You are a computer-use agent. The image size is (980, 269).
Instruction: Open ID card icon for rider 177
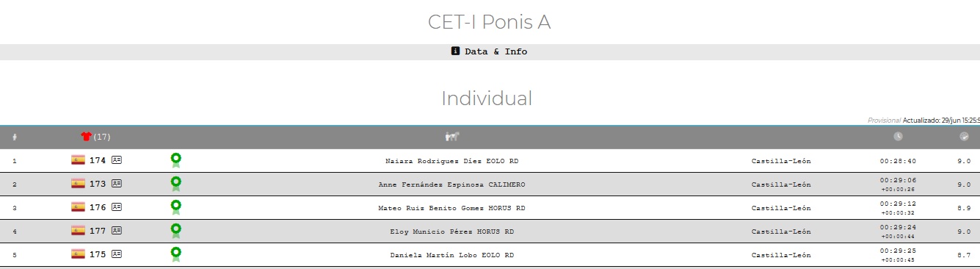[x=117, y=231]
